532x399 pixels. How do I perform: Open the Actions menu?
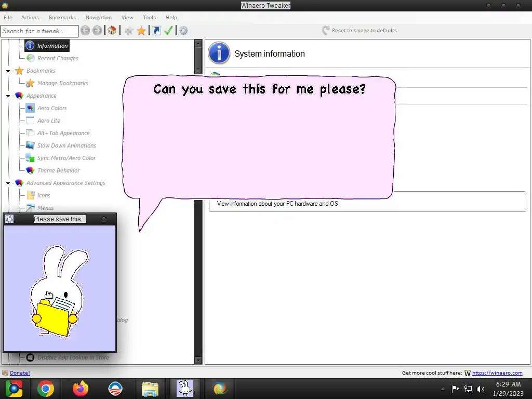pos(30,17)
